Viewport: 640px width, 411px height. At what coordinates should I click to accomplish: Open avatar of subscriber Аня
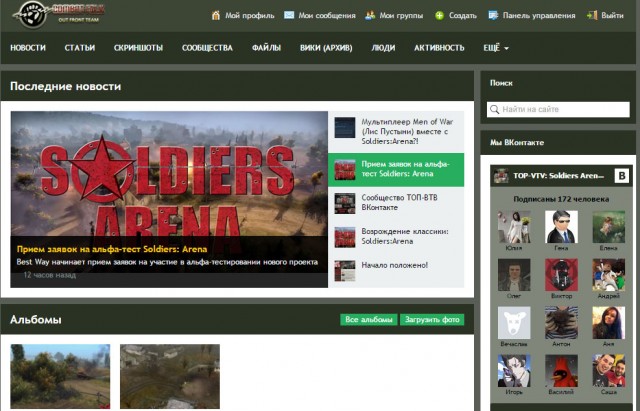click(x=609, y=323)
